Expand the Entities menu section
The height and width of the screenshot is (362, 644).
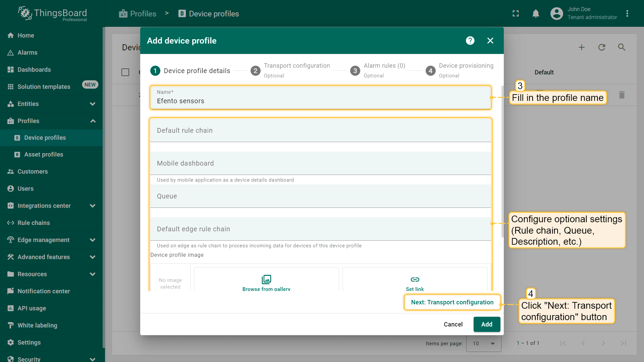tap(93, 104)
